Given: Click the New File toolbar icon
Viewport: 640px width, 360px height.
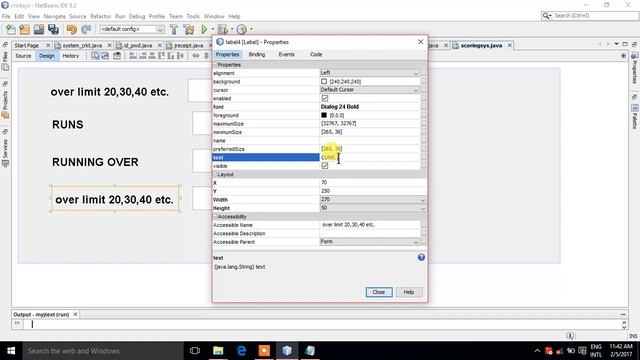Looking at the screenshot, I should (11, 29).
